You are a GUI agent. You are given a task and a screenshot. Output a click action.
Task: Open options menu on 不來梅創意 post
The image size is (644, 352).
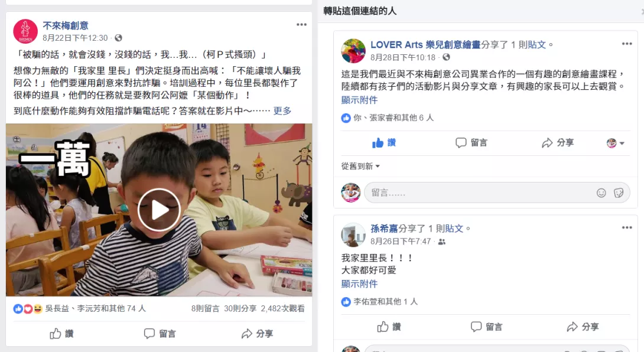301,25
